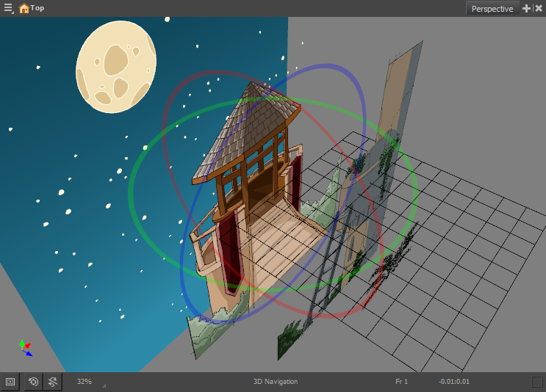Screen dimensions: 546x392
Task: Click the Fr 1 frame indicator
Action: tap(401, 382)
